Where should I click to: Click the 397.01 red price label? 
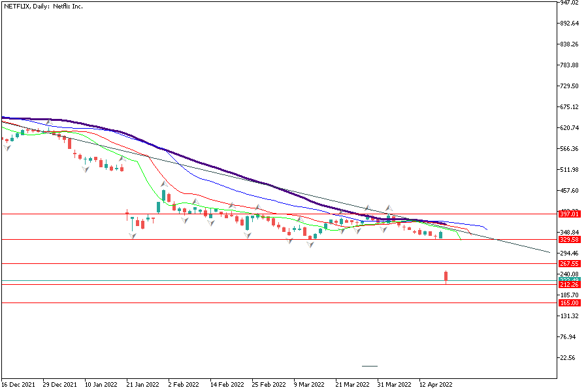(570, 214)
